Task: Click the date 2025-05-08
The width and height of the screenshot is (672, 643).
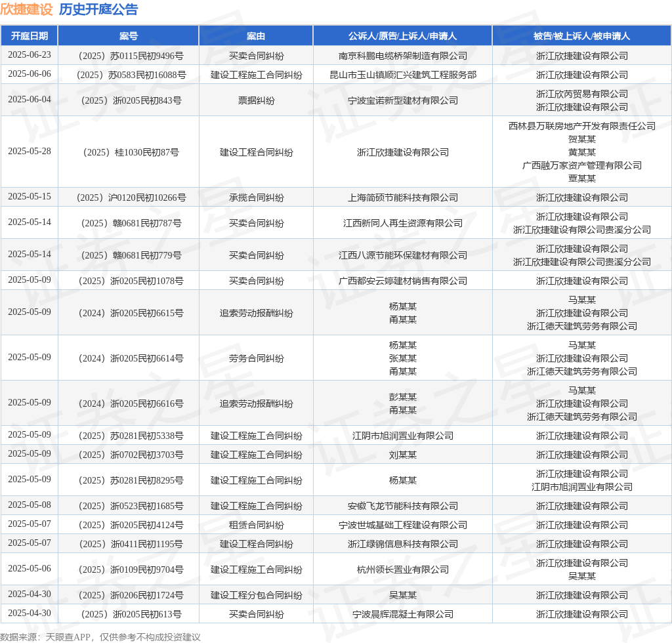Action: 29,505
